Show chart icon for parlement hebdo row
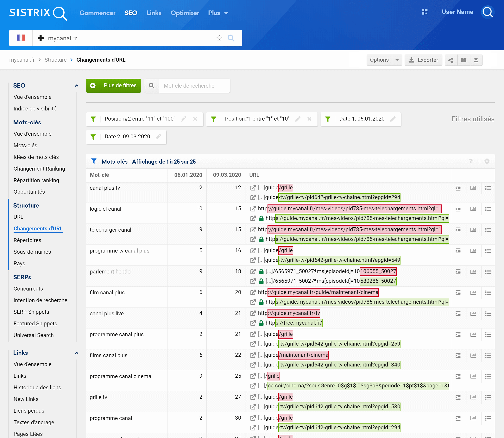 click(473, 272)
